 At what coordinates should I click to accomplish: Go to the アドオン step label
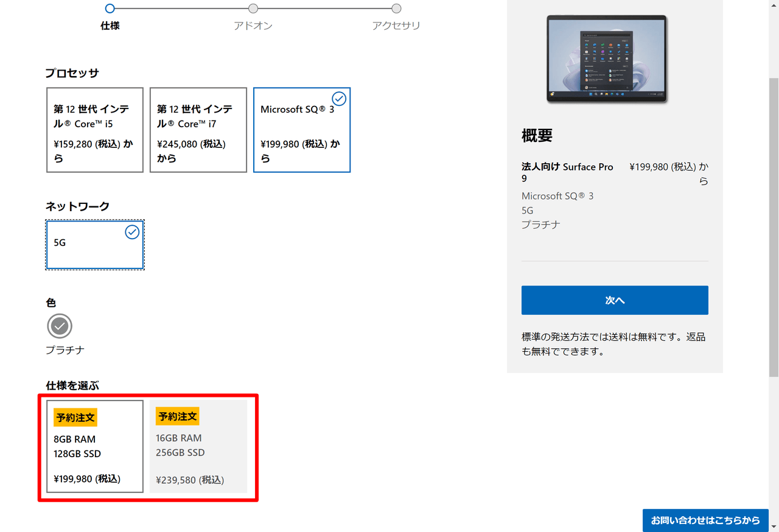[x=253, y=26]
